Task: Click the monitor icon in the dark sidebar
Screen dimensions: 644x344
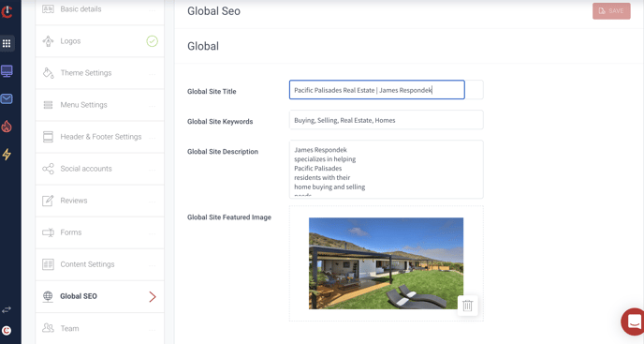Action: 7,71
